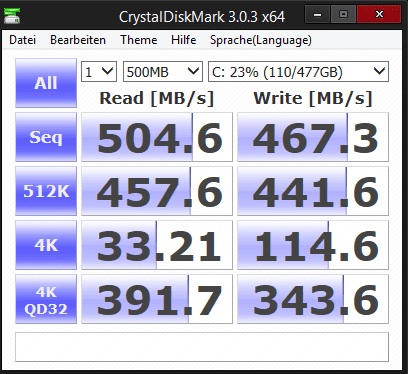Open the Hilfe menu
This screenshot has height=374, width=408.
tap(183, 40)
